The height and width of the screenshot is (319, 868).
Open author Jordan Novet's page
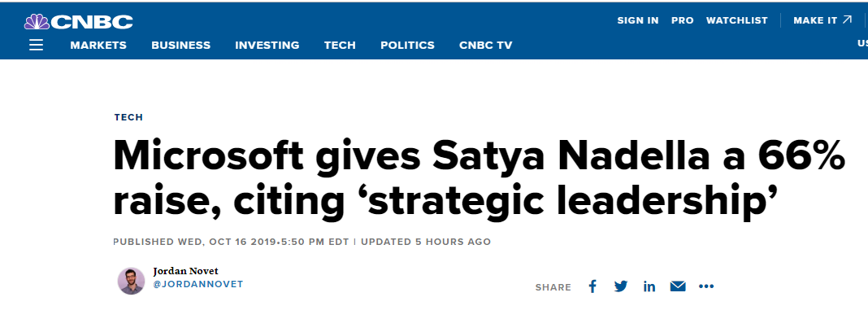coord(185,271)
